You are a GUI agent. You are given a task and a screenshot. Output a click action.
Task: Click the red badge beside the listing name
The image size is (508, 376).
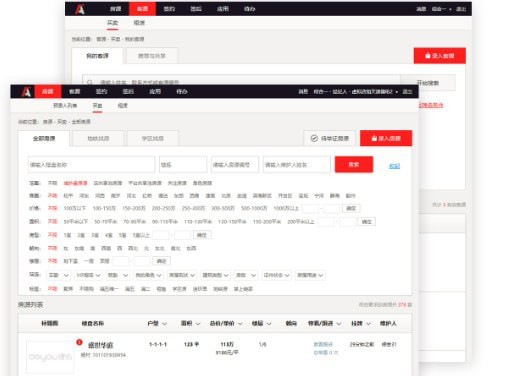[79, 342]
